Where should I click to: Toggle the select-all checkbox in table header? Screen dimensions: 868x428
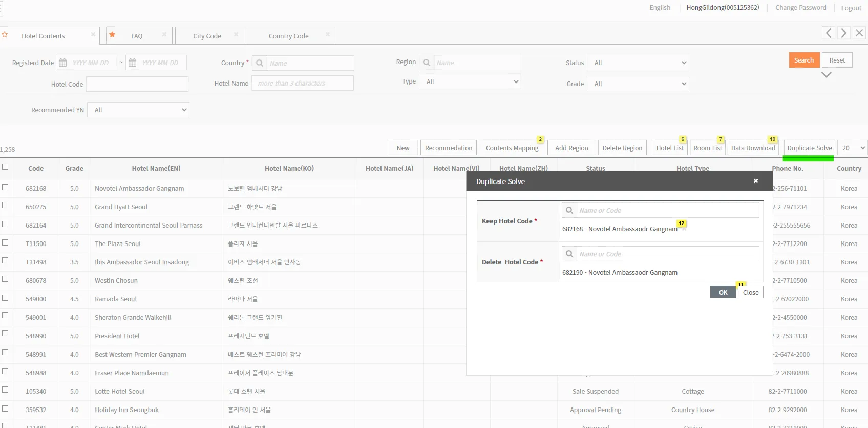click(5, 167)
